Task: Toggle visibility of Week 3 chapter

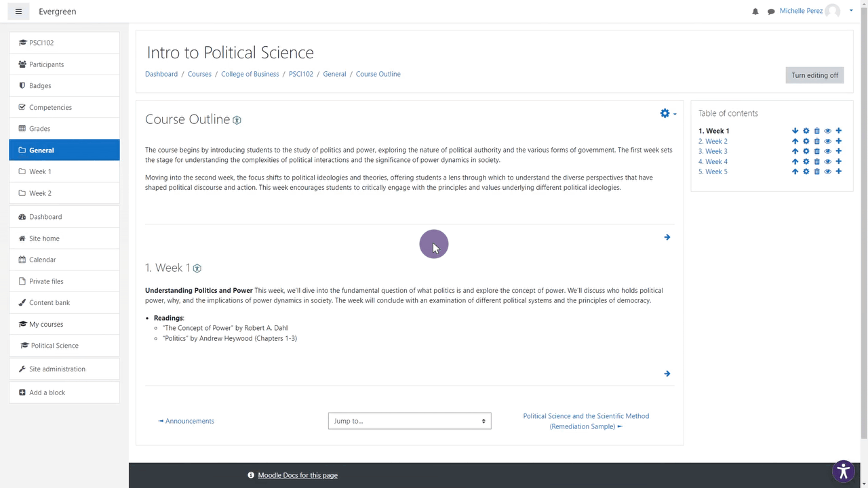Action: (827, 152)
